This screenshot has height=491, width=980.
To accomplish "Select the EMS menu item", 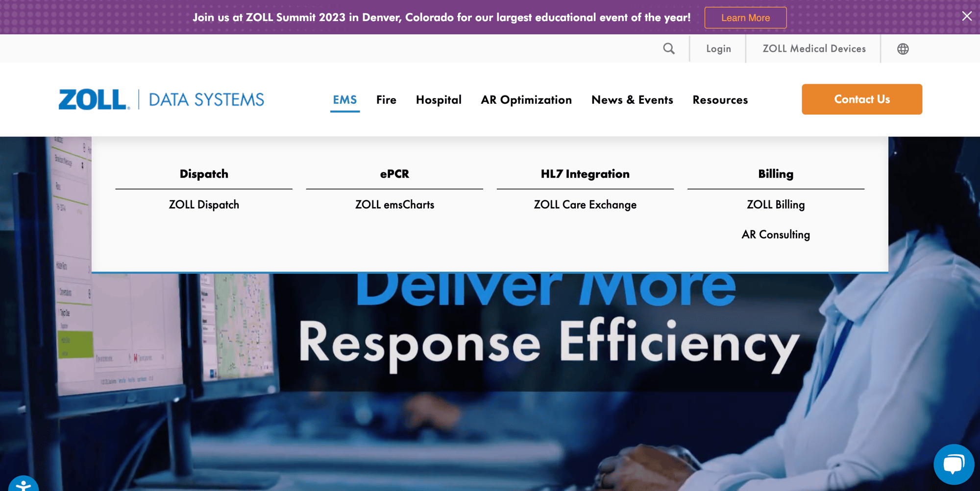I will (345, 100).
